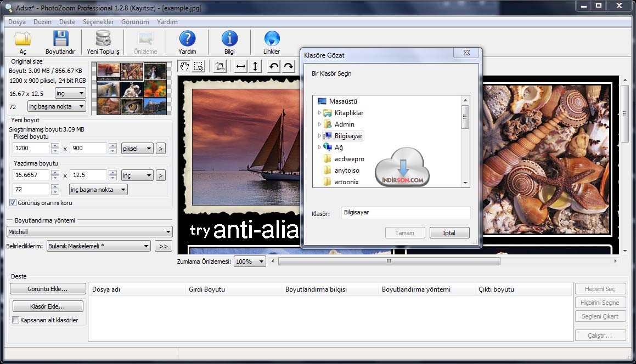The width and height of the screenshot is (636, 364).
Task: Select Kitaplıklar in folder tree
Action: [349, 113]
